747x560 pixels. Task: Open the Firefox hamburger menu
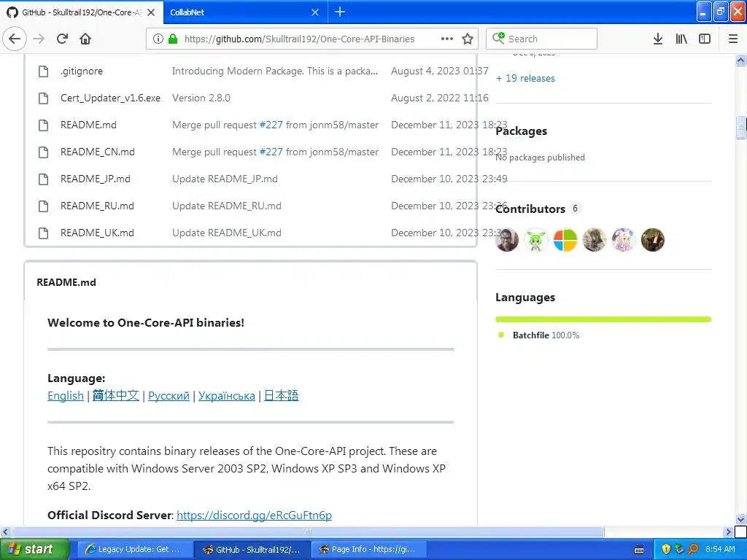point(733,39)
